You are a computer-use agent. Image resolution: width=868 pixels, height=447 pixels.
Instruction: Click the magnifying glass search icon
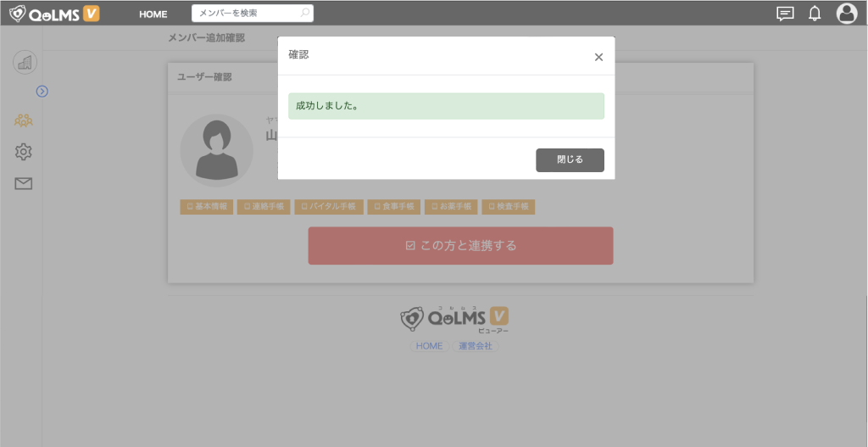coord(305,14)
